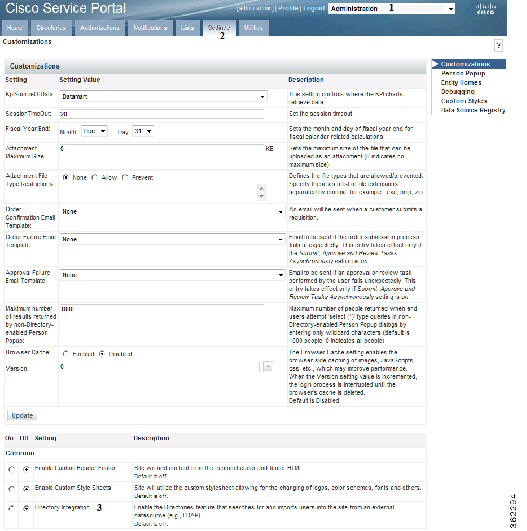Open Debugging in side menu
527x531 pixels.
458,92
